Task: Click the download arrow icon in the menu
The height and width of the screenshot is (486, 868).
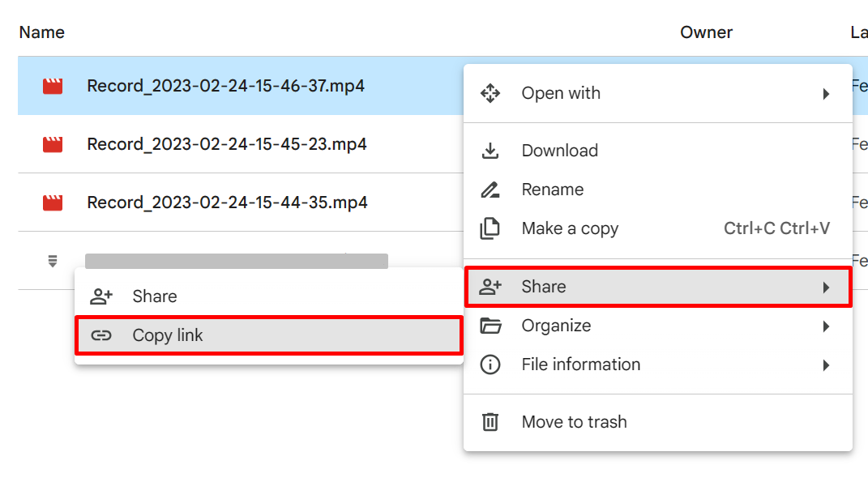Action: pos(490,150)
